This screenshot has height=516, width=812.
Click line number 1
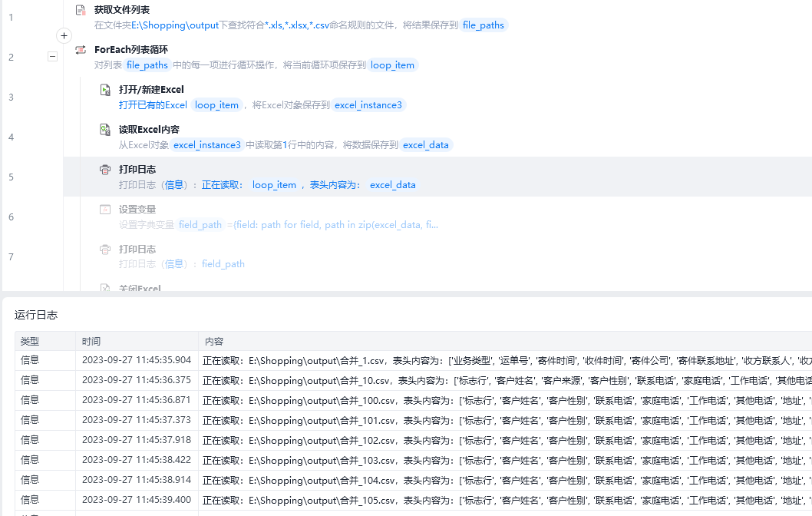pyautogui.click(x=11, y=18)
